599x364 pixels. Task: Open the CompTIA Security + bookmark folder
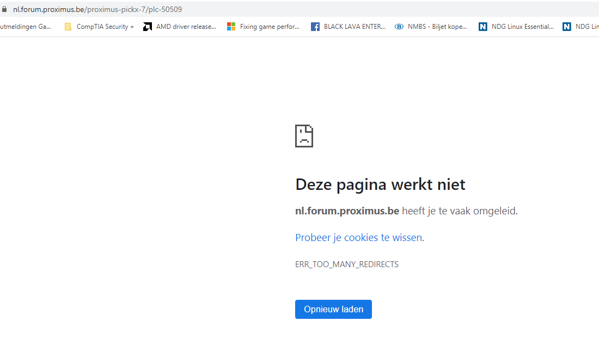(99, 27)
